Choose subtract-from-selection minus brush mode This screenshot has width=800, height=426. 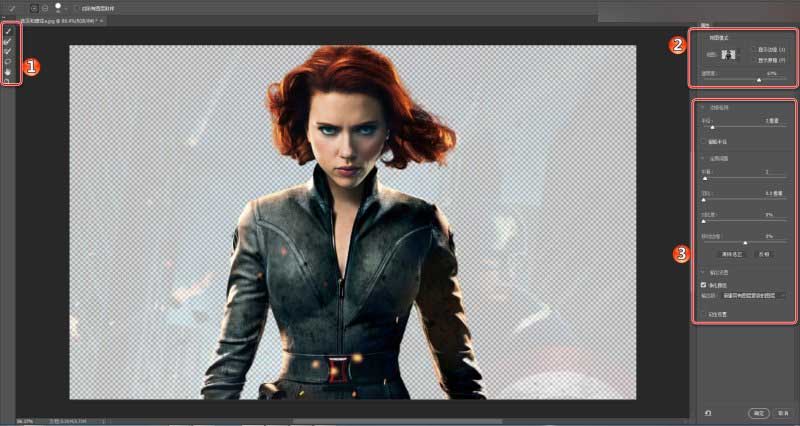[x=44, y=9]
